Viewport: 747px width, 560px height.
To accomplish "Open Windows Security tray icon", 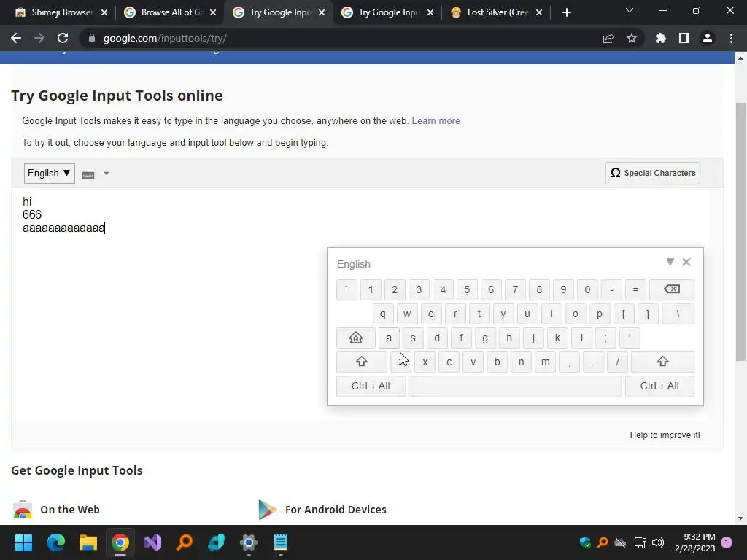I will (585, 542).
